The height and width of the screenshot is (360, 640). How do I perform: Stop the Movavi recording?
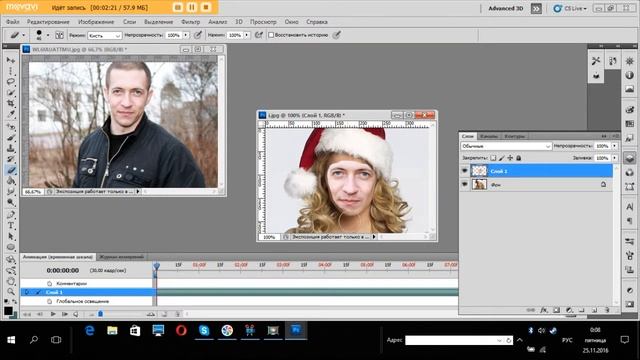(206, 7)
